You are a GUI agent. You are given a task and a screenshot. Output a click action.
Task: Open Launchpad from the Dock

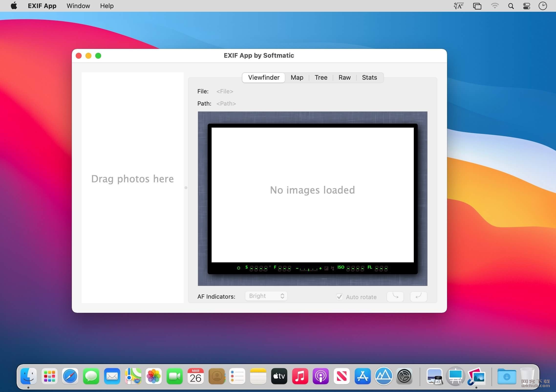[49, 376]
